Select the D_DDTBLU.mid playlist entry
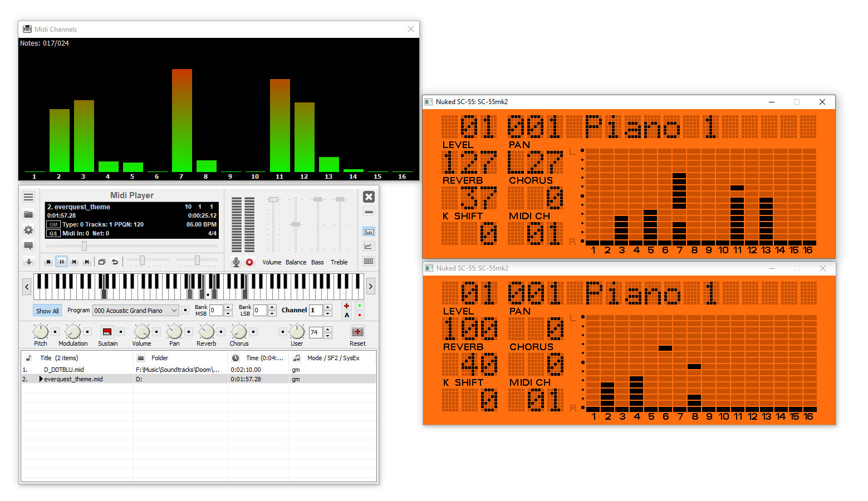Image resolution: width=868 pixels, height=501 pixels. point(199,370)
